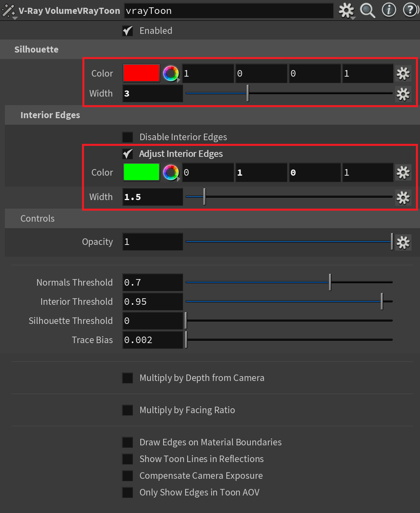Image resolution: width=420 pixels, height=513 pixels.
Task: Click the Trace Bias parameter label
Action: coord(93,340)
